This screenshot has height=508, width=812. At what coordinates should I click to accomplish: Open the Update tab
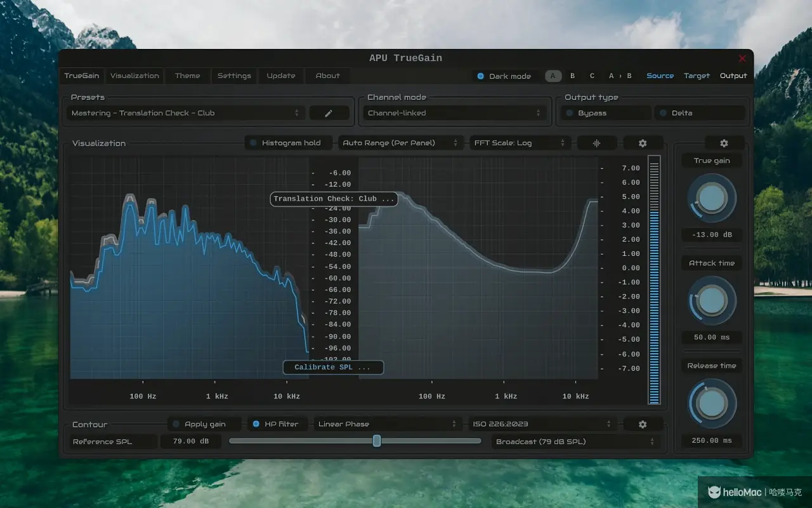[x=281, y=76]
